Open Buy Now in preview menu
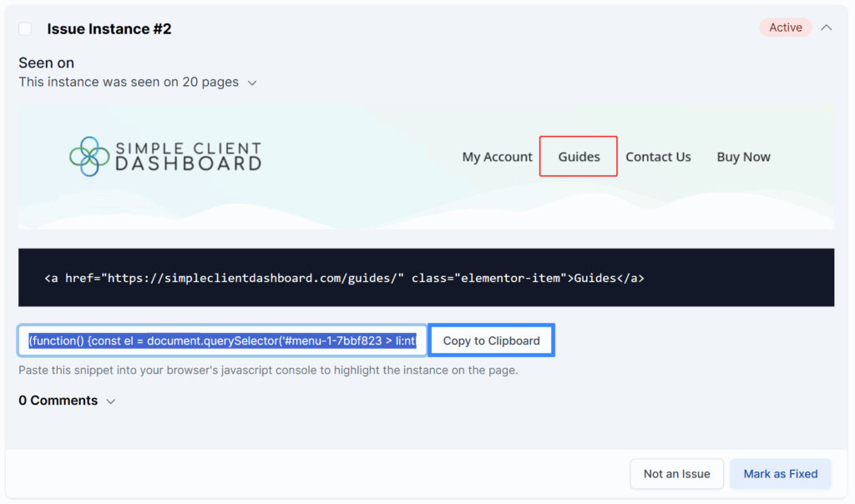Screen dimensions: 855x504 (743, 157)
